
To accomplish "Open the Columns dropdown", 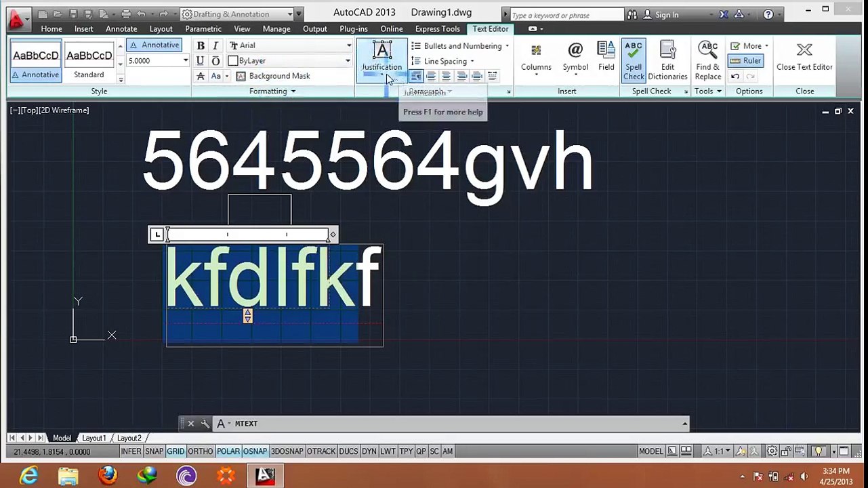I will (536, 58).
